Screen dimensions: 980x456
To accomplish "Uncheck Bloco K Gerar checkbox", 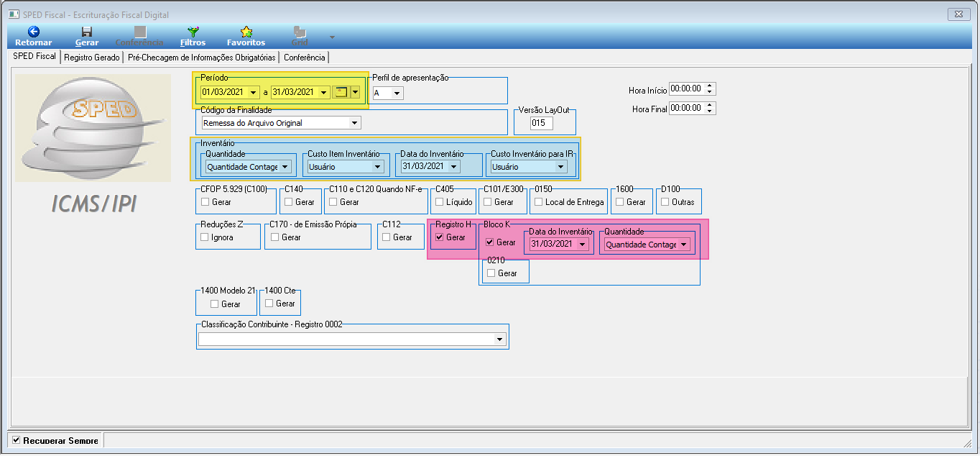I will point(490,242).
